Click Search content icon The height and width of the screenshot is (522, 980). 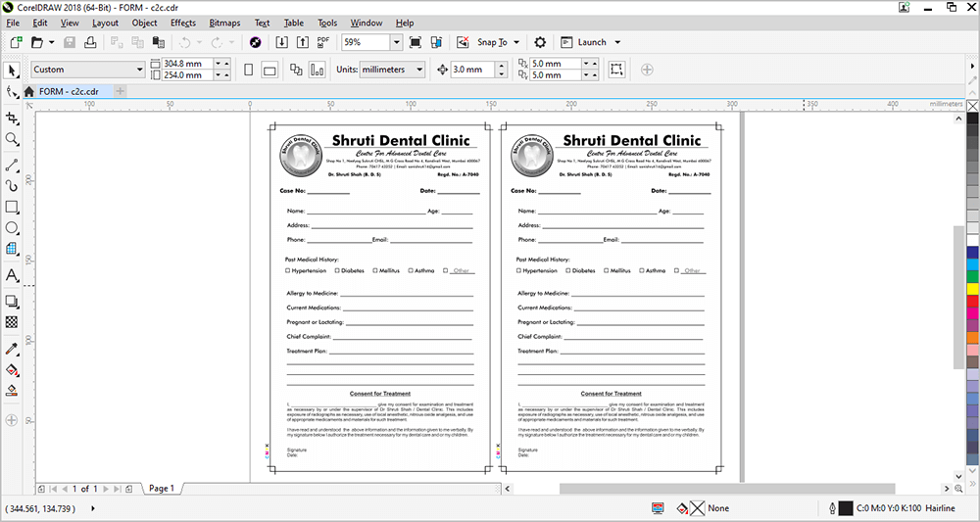pos(255,42)
